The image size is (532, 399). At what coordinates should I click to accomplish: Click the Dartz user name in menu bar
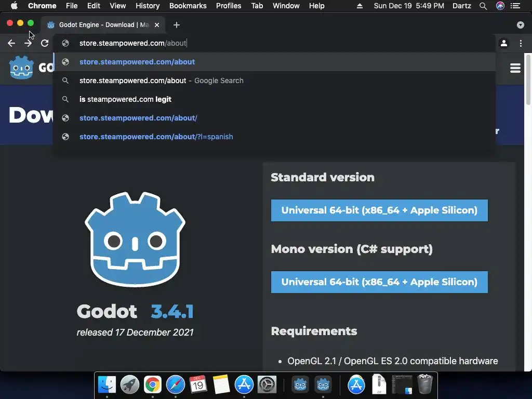point(462,6)
